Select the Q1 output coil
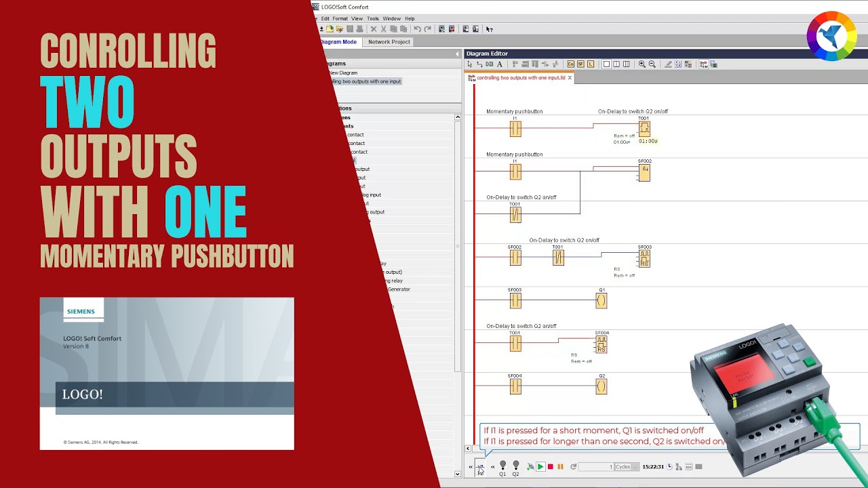The image size is (868, 488). 601,300
